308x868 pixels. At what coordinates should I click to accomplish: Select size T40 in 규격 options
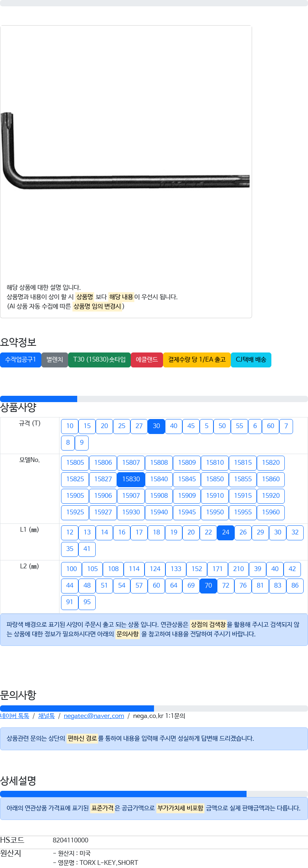pos(174,426)
